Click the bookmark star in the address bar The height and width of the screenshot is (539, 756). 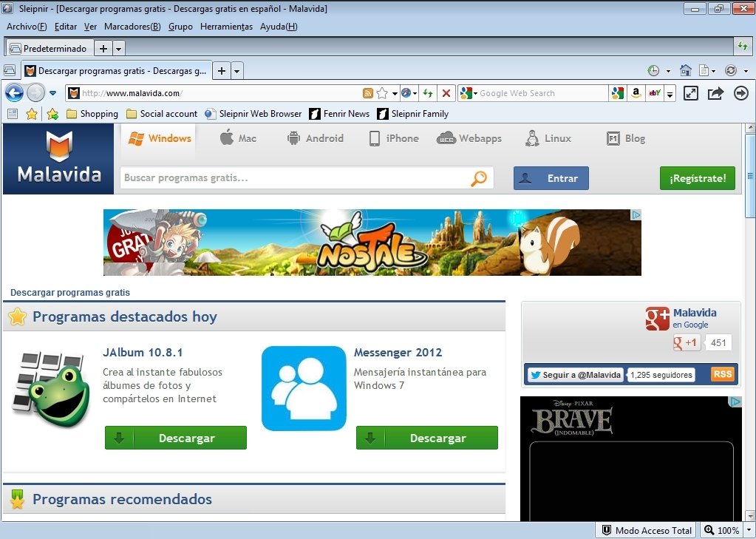pos(382,93)
